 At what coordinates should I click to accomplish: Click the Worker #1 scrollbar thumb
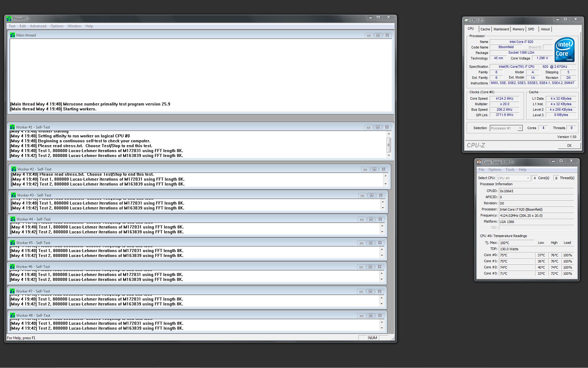pyautogui.click(x=389, y=145)
